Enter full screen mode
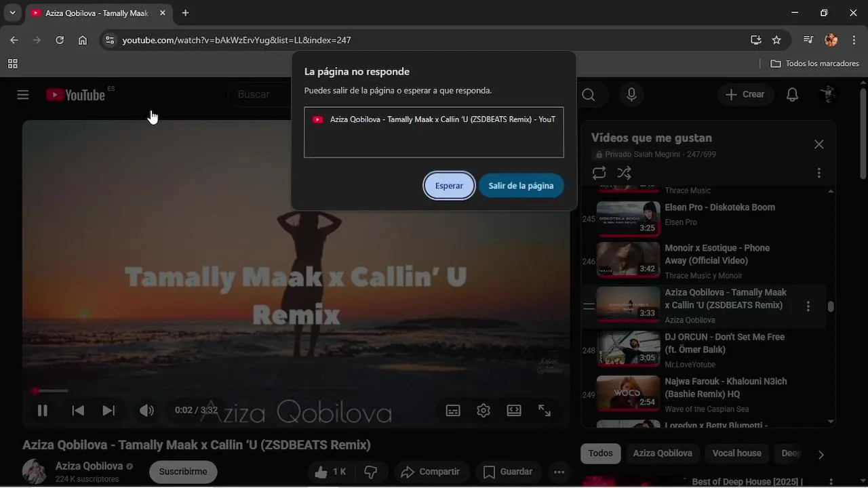The image size is (868, 488). pyautogui.click(x=545, y=410)
